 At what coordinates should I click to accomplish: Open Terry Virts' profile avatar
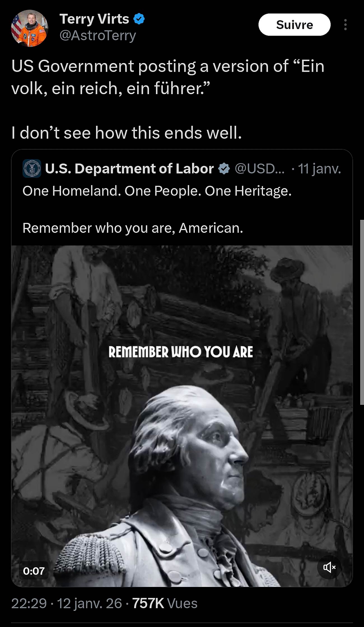(29, 28)
